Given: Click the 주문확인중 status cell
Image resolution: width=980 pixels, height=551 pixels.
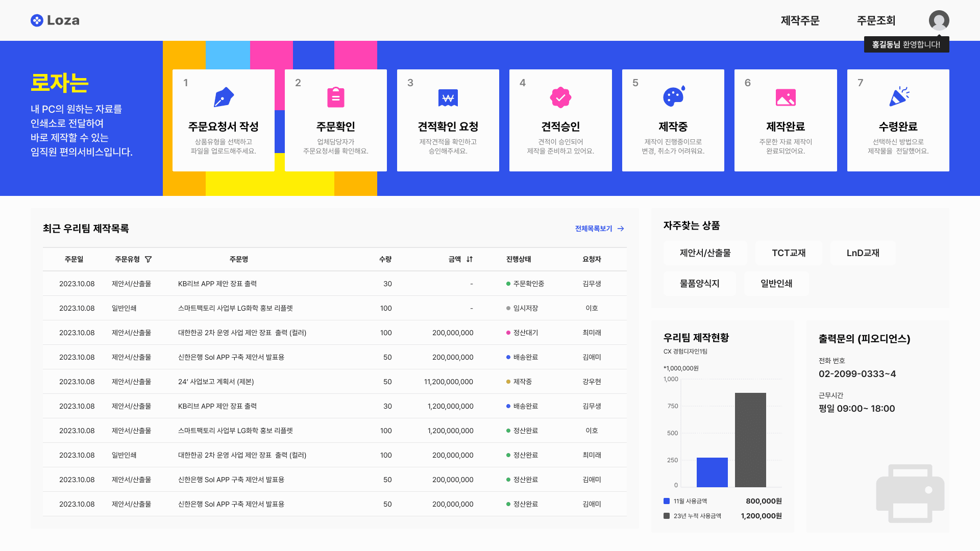Looking at the screenshot, I should [525, 284].
